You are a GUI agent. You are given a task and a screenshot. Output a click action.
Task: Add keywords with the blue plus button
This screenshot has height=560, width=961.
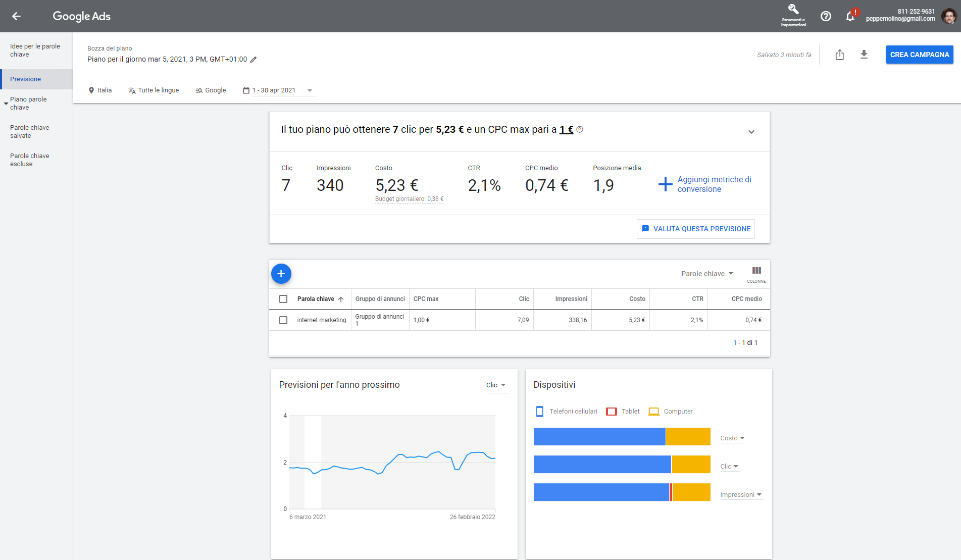point(281,274)
